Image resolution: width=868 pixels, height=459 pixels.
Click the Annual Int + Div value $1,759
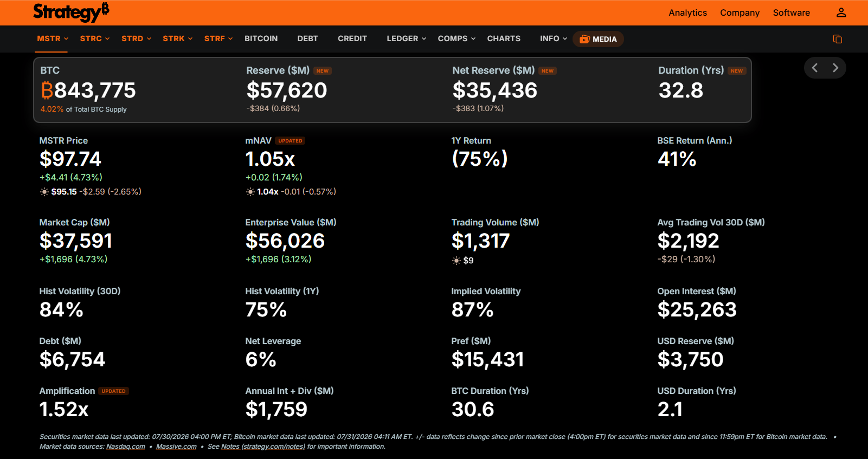pyautogui.click(x=277, y=410)
